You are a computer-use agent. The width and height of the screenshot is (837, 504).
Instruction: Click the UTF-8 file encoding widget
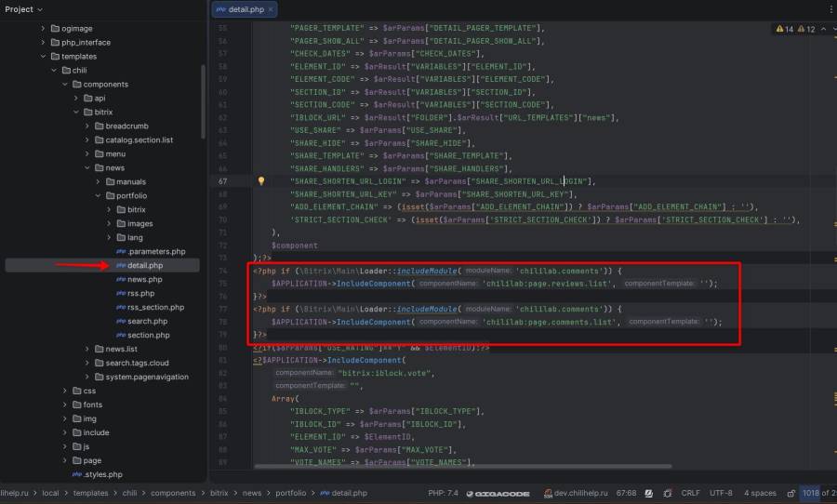tap(721, 493)
